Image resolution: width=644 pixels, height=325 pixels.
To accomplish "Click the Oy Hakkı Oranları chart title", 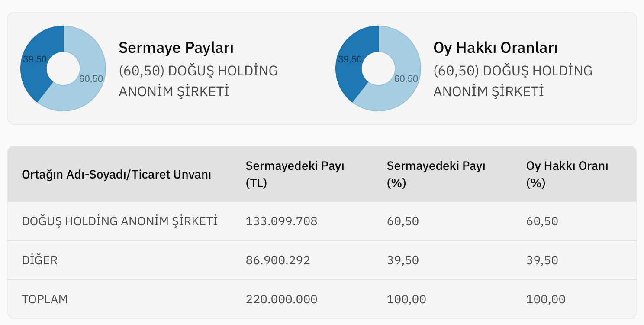I will coord(496,48).
